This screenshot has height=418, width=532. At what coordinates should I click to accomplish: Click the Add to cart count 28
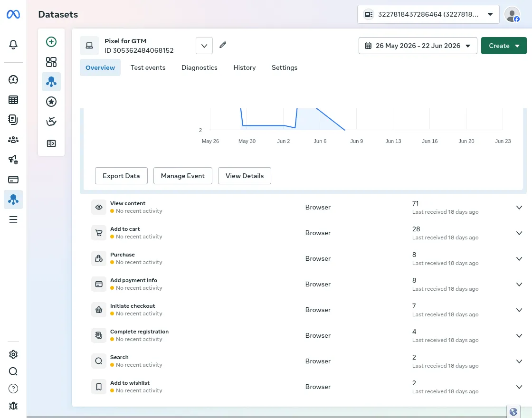[x=416, y=229]
